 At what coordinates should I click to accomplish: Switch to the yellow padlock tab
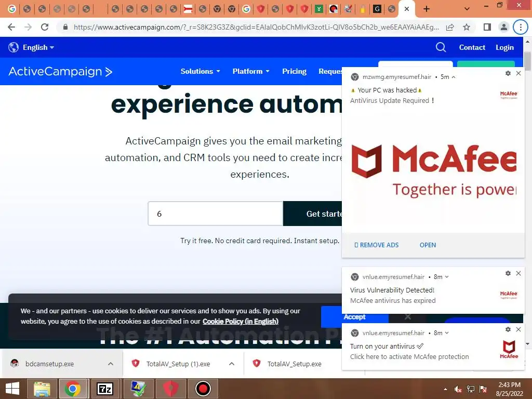[x=362, y=9]
